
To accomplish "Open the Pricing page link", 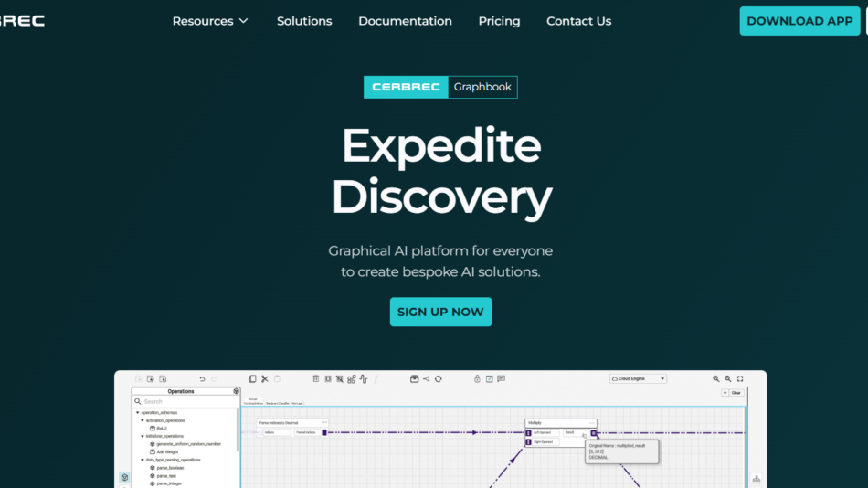I will click(499, 21).
